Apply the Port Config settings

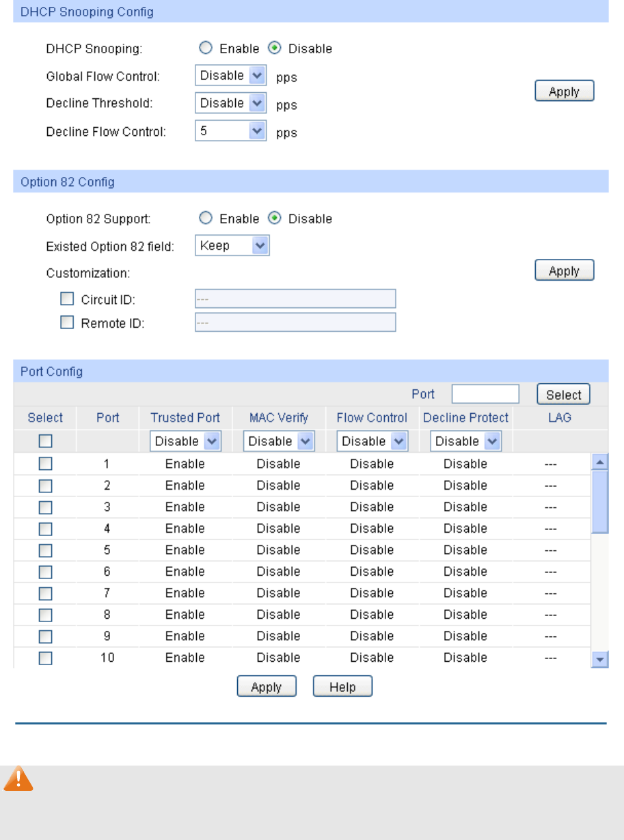267,687
